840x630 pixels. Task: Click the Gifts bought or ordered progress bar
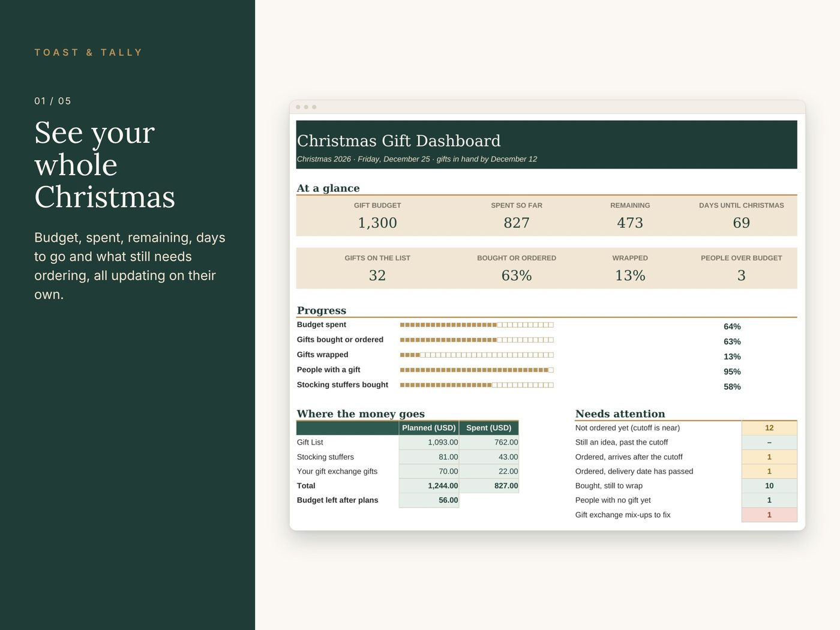click(476, 340)
